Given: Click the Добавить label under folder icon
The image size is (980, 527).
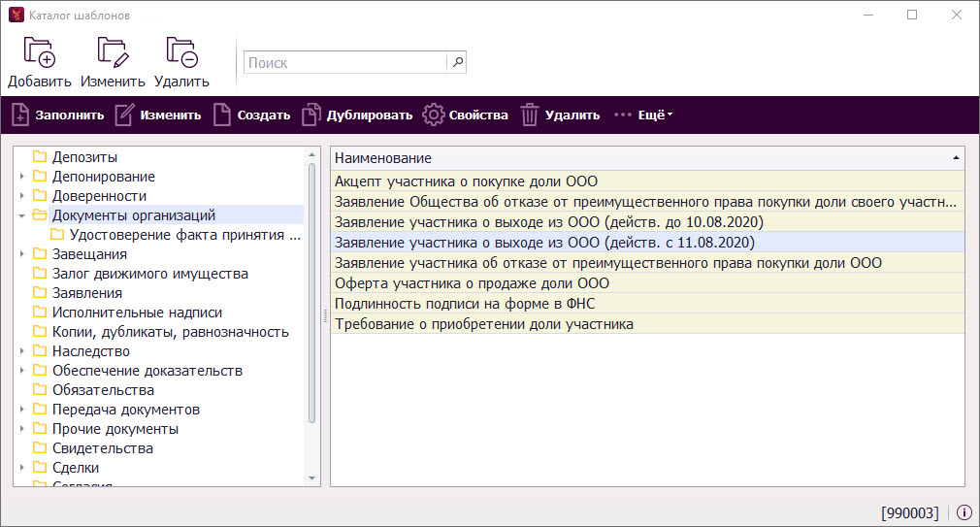Looking at the screenshot, I should click(x=40, y=82).
